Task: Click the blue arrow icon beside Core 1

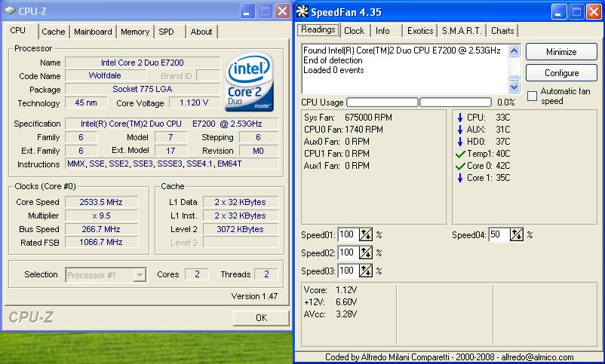Action: click(460, 178)
